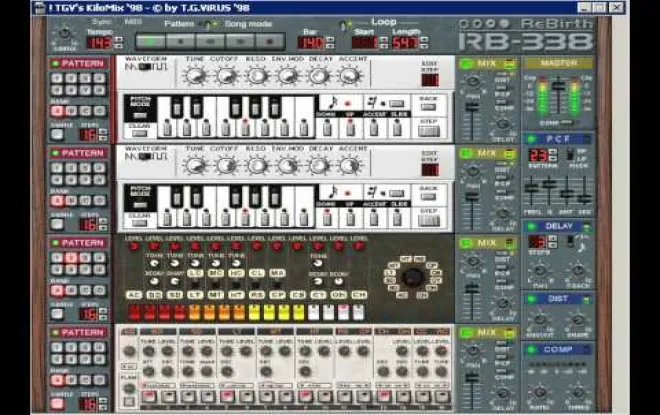Click the Rewind transport button

[210, 42]
